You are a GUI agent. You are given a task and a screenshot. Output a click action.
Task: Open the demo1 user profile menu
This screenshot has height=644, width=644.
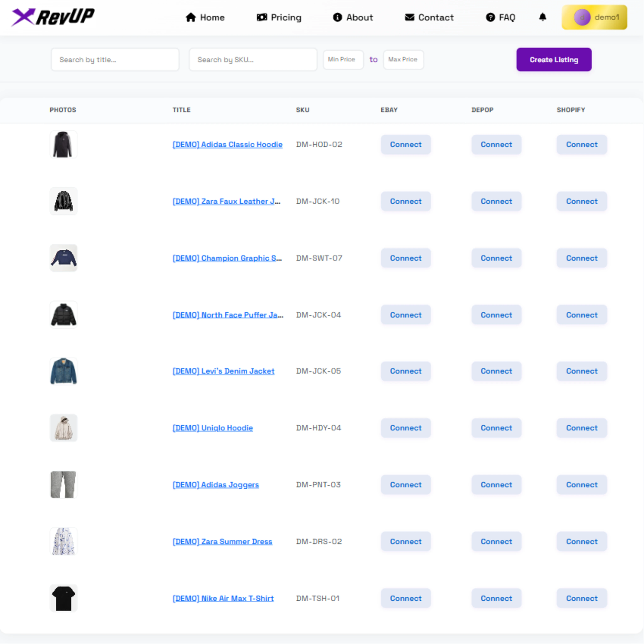[594, 17]
